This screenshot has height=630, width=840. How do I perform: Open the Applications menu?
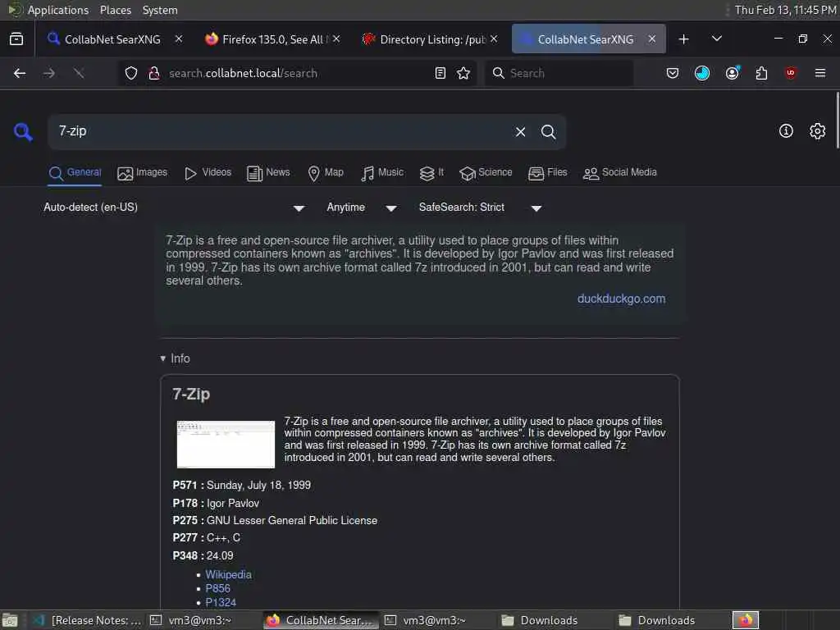click(x=58, y=10)
